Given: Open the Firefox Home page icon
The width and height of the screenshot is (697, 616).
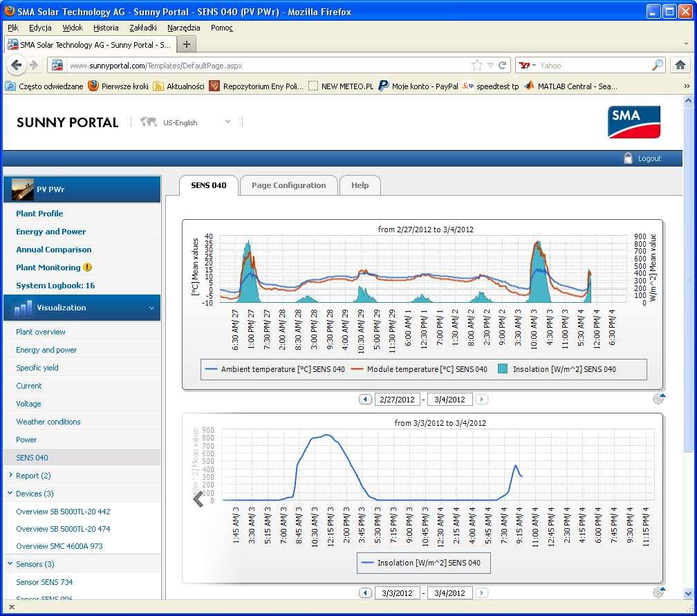Looking at the screenshot, I should [680, 65].
